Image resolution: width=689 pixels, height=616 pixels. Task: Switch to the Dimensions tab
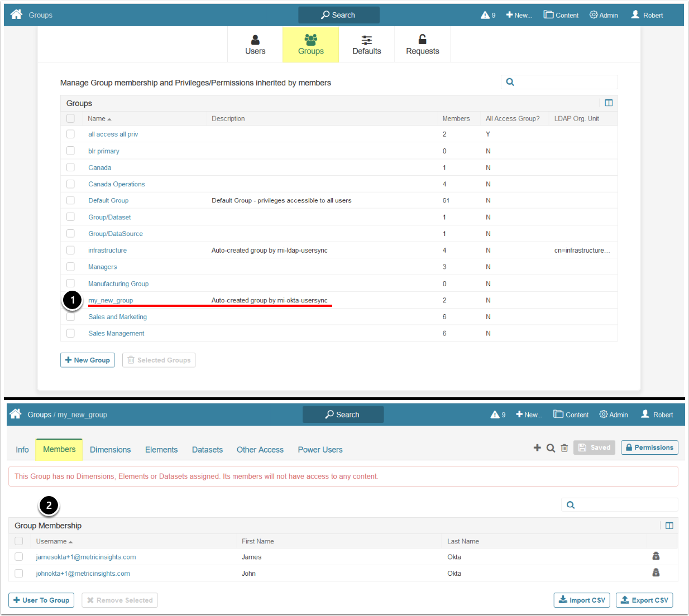click(x=110, y=450)
